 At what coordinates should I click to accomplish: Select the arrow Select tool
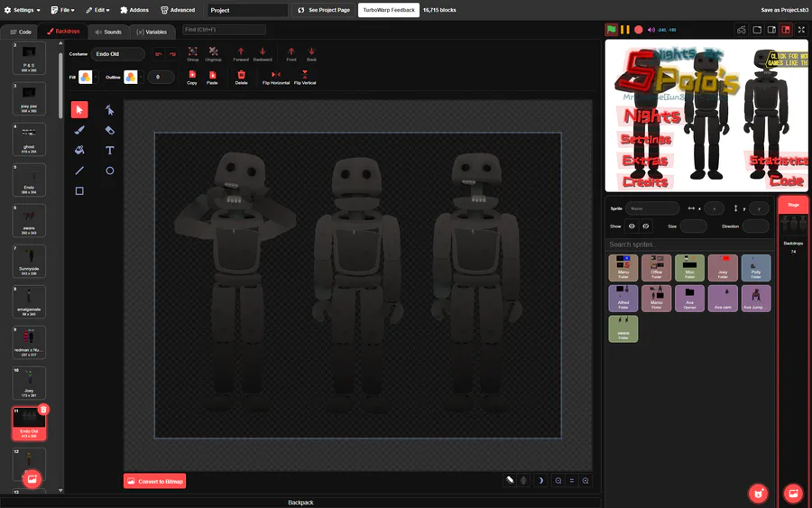click(79, 110)
